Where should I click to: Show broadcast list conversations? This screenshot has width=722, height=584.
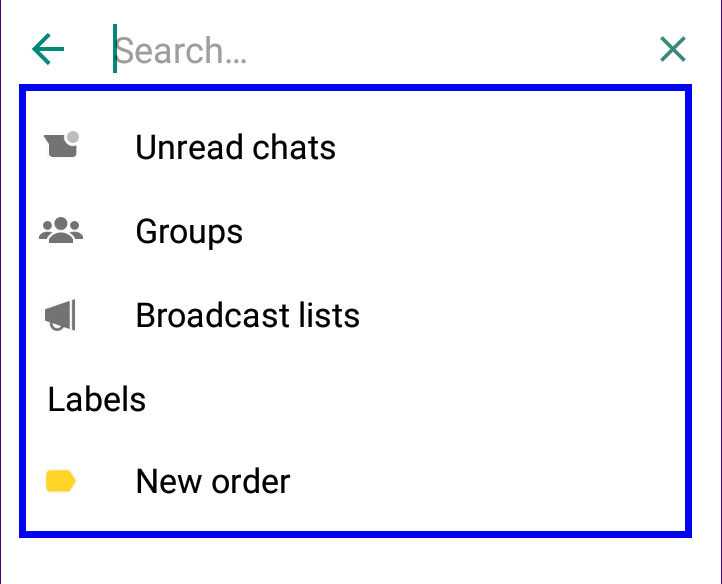pyautogui.click(x=355, y=315)
